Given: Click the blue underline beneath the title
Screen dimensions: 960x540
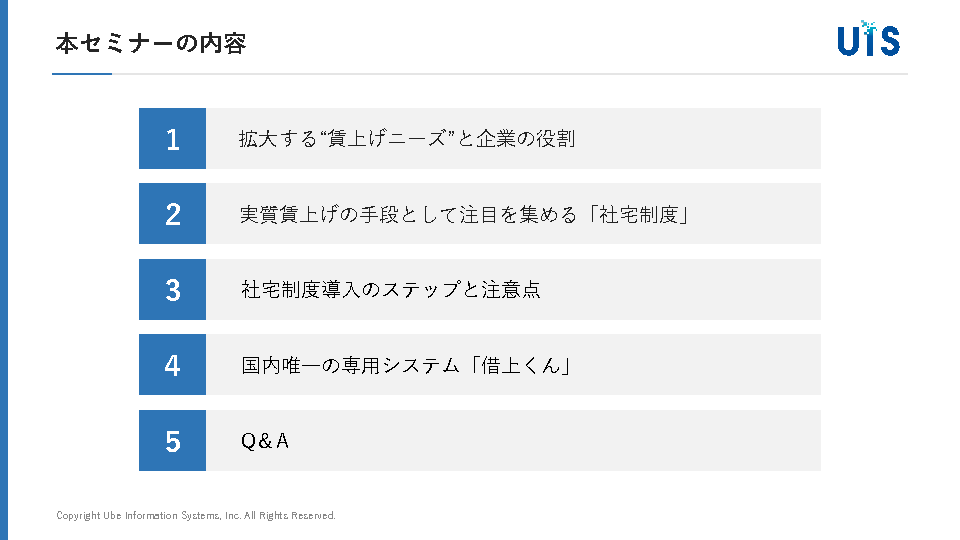Looking at the screenshot, I should 82,74.
